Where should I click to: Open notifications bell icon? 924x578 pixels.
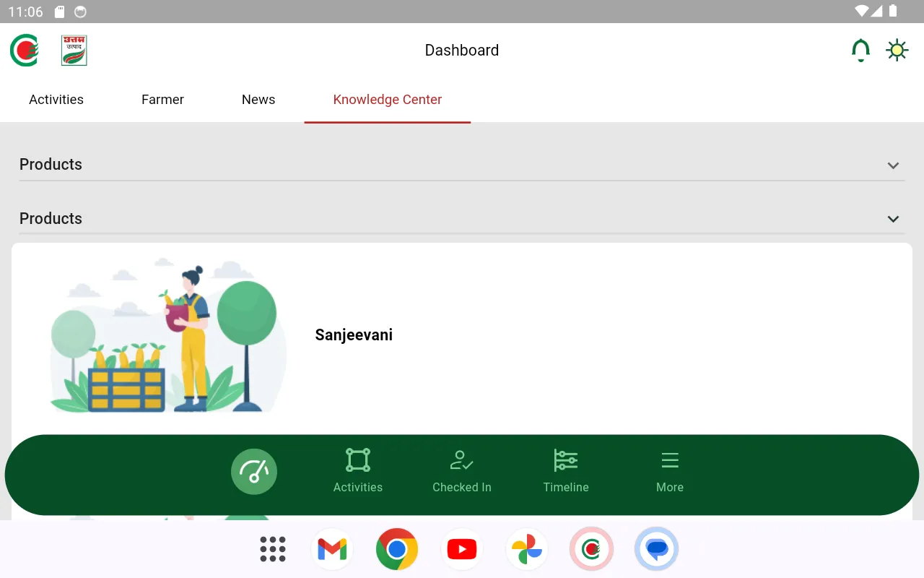(x=860, y=51)
